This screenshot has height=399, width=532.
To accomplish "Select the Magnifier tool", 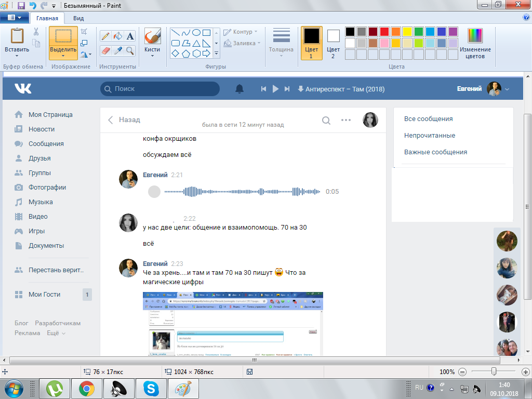I will coord(130,50).
